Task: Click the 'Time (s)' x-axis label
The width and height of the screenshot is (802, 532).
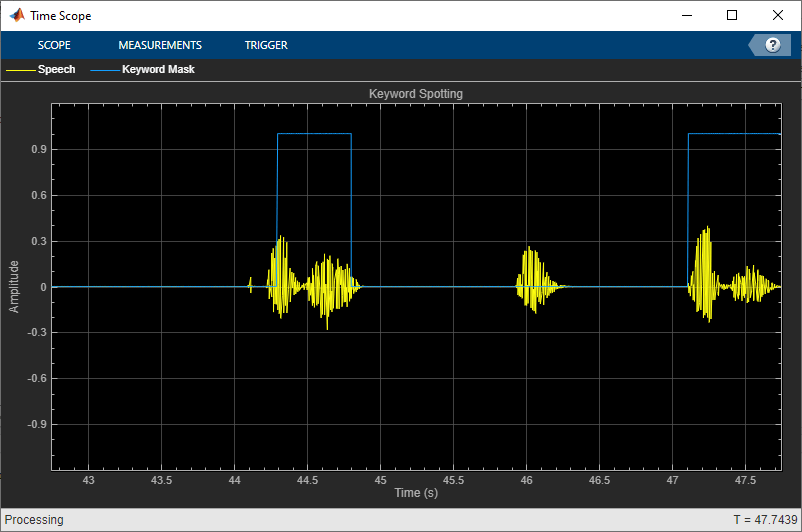Action: 415,493
